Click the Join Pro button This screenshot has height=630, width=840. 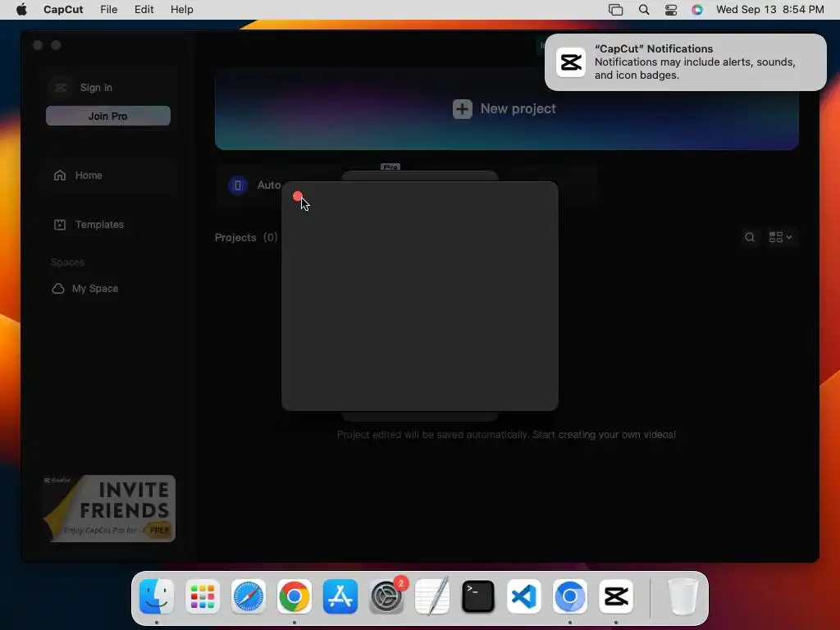pos(108,116)
